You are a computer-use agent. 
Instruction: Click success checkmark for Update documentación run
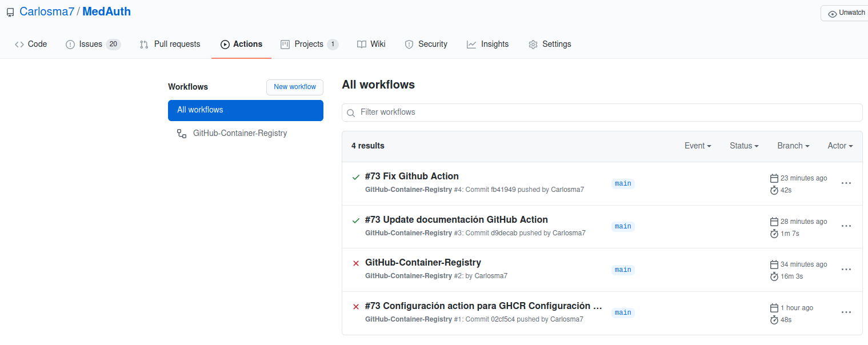[x=356, y=220]
